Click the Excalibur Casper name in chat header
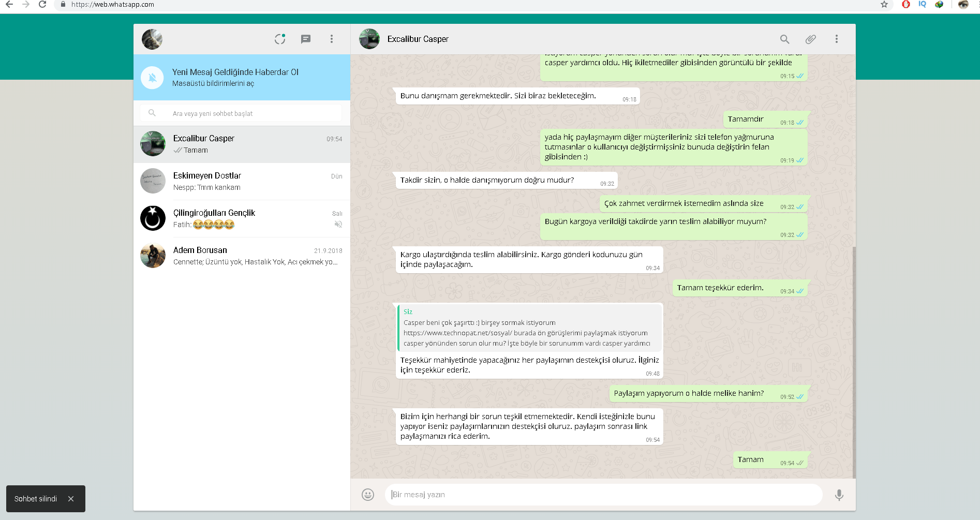The width and height of the screenshot is (980, 520). coord(418,39)
